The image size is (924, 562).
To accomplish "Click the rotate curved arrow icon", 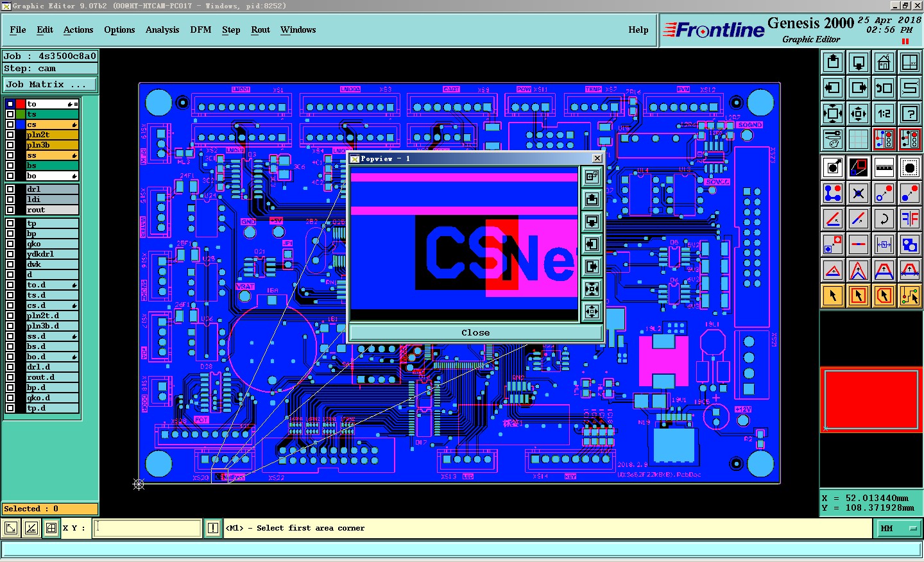I will (x=884, y=219).
